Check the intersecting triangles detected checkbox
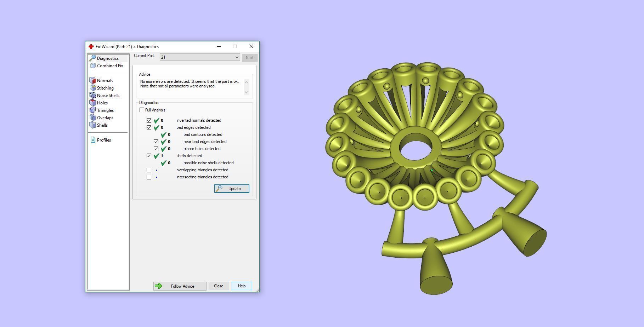This screenshot has width=644, height=327. (x=149, y=177)
